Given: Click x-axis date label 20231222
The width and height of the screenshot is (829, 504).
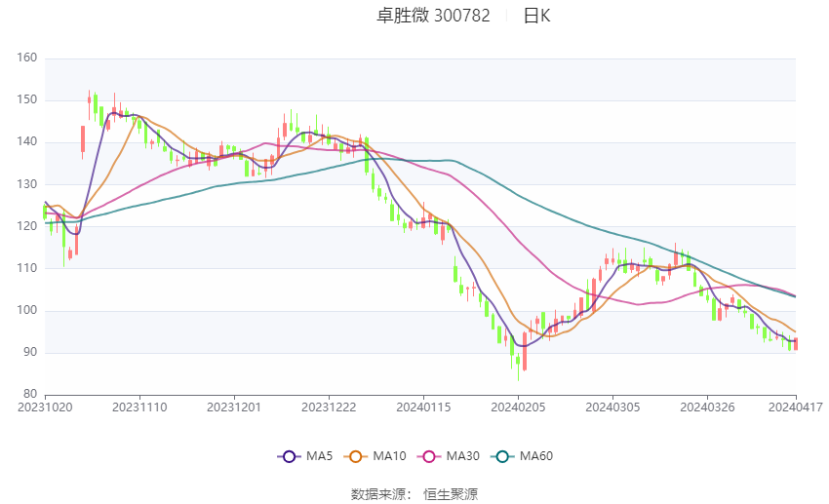Looking at the screenshot, I should (x=329, y=407).
